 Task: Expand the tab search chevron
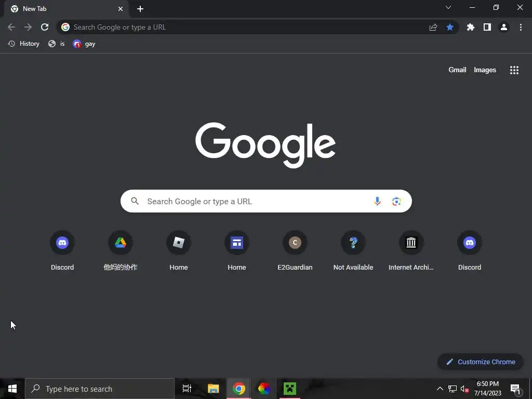[448, 7]
